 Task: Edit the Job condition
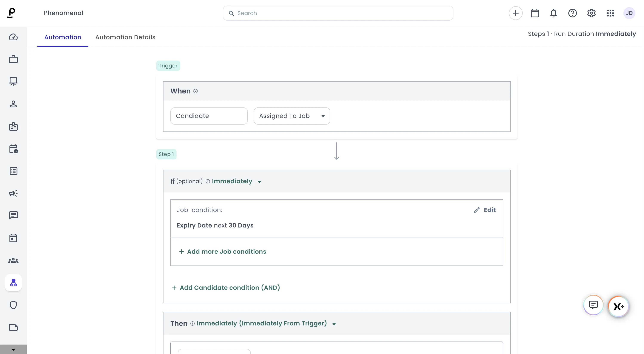tap(485, 210)
